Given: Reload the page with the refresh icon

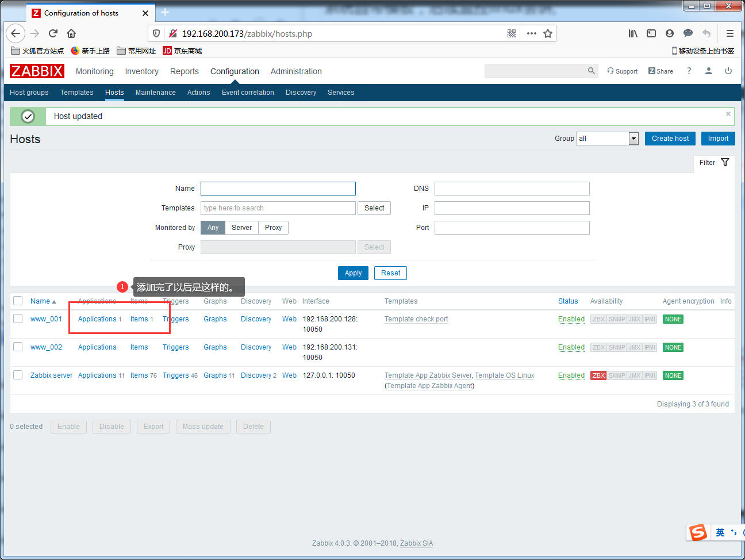Looking at the screenshot, I should click(53, 33).
